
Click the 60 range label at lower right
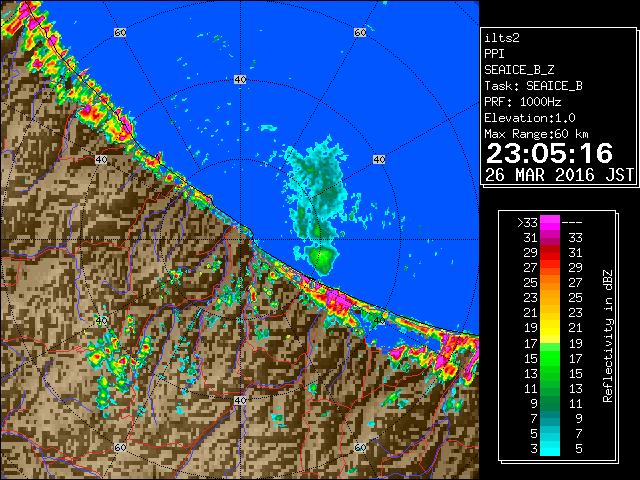pyautogui.click(x=360, y=448)
